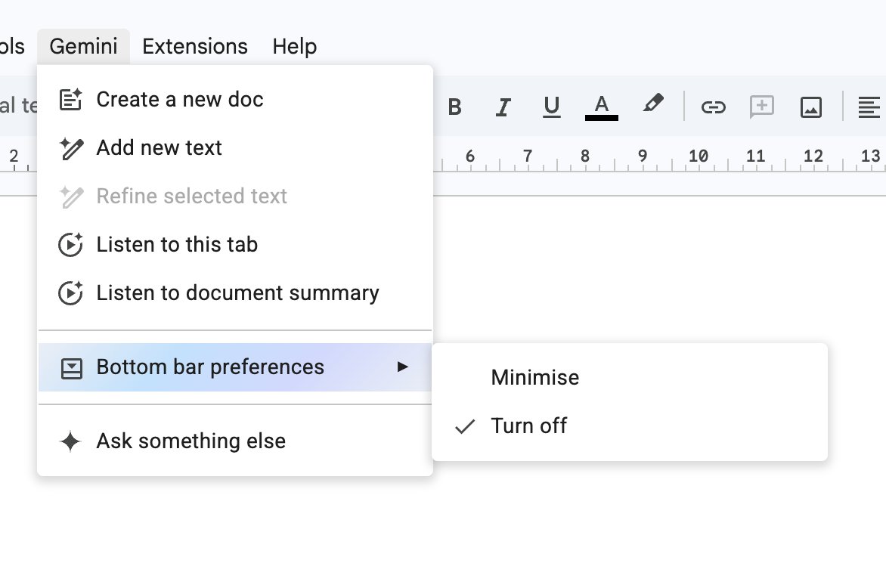Click the document summary play icon
Image resolution: width=886 pixels, height=588 pixels.
tap(70, 293)
